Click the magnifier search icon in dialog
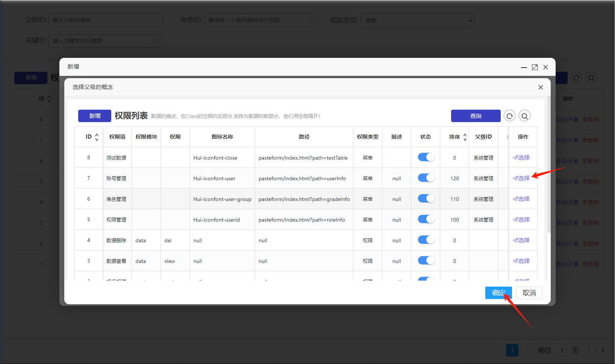 click(x=524, y=116)
